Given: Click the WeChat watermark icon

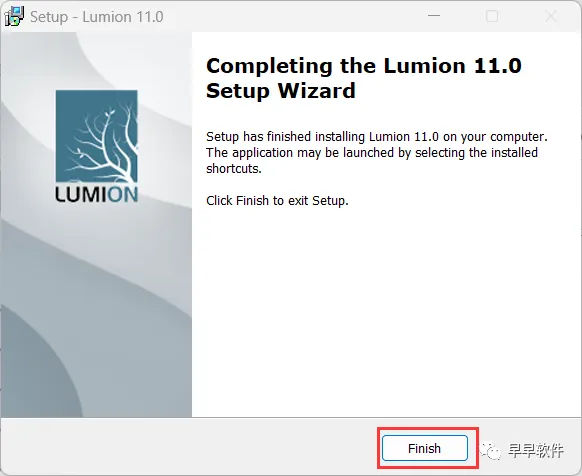Looking at the screenshot, I should click(x=490, y=450).
